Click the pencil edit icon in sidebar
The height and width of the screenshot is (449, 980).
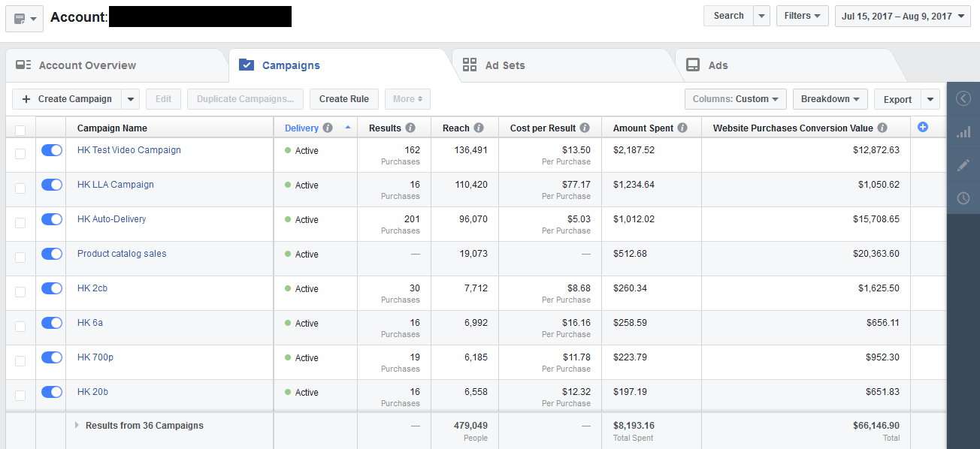pos(963,165)
